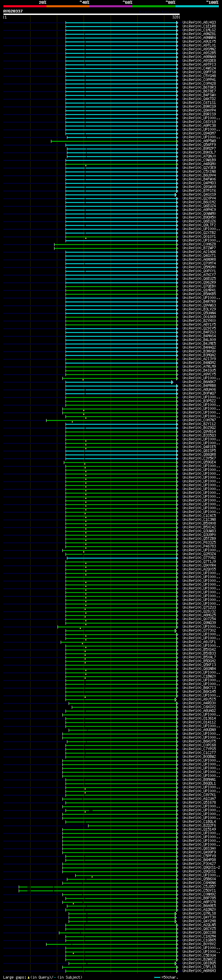Click green alignment bar of UniRef100_C5JD57
Viewport: 222px width, 980px height.
pos(98,887)
